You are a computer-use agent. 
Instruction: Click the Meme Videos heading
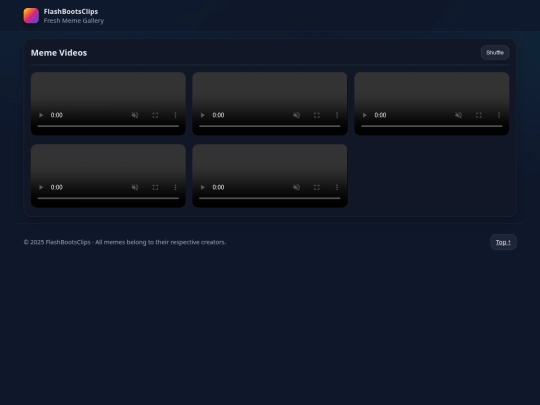59,53
